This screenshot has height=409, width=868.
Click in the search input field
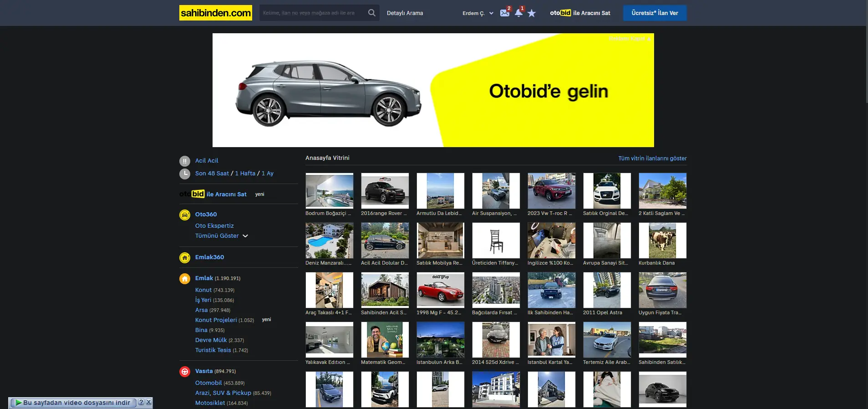pos(313,13)
